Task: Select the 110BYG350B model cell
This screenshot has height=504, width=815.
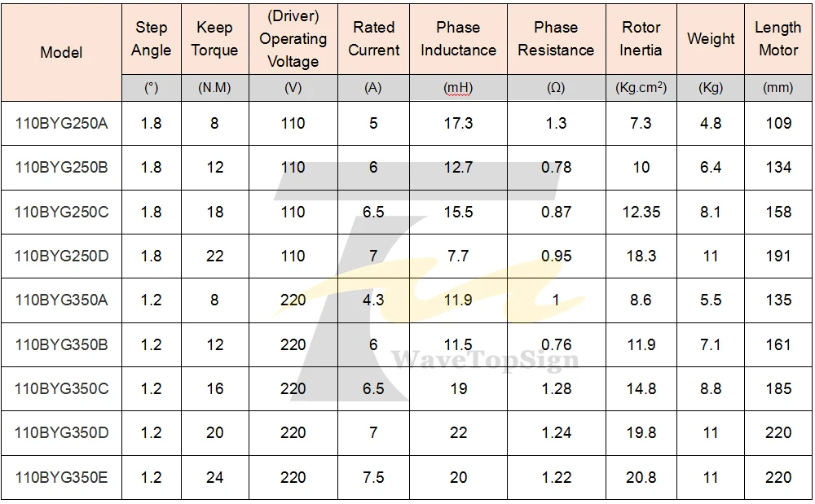Action: pyautogui.click(x=61, y=344)
